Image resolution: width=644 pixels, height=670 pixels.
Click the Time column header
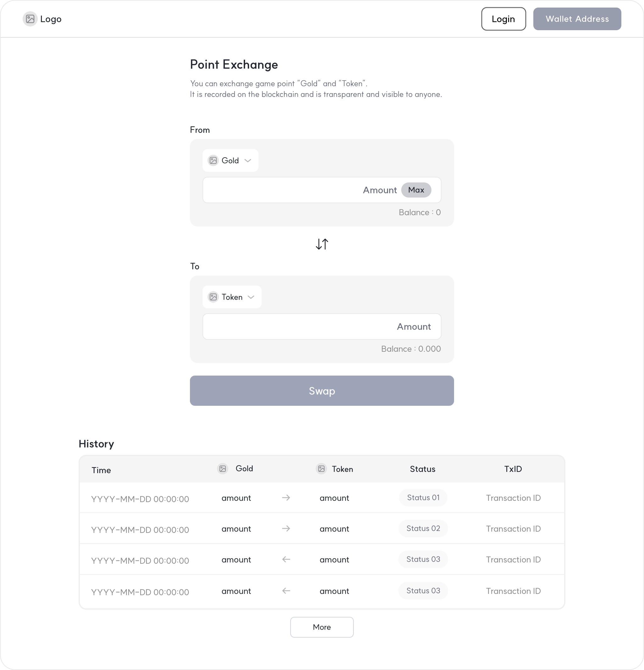[101, 470]
